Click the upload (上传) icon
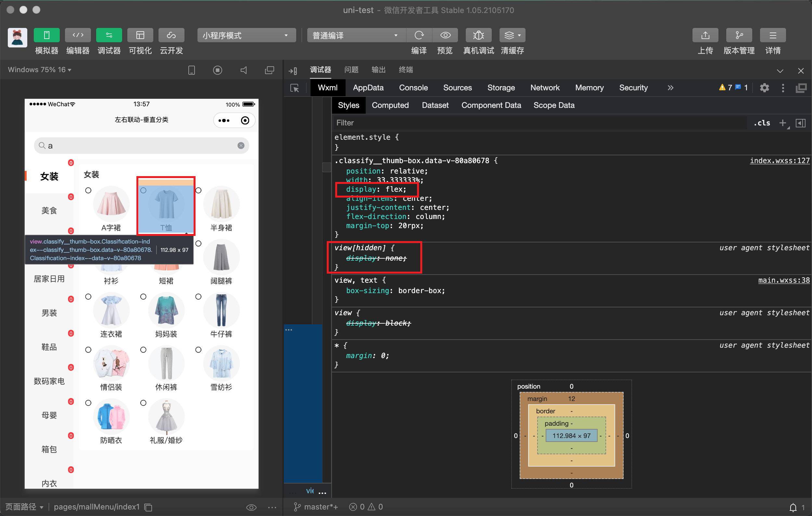Image resolution: width=812 pixels, height=516 pixels. tap(705, 35)
